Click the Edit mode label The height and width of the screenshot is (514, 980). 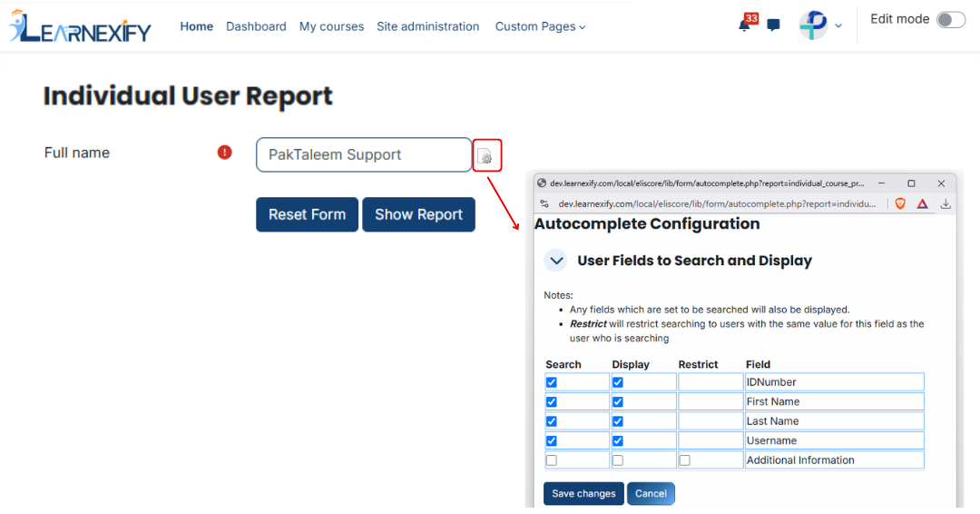tap(899, 19)
